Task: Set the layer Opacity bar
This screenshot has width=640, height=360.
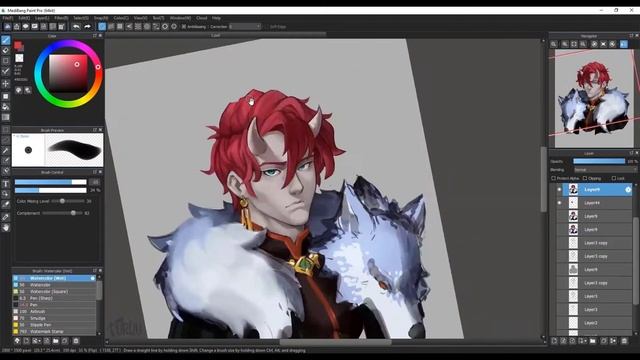Action: click(x=599, y=161)
